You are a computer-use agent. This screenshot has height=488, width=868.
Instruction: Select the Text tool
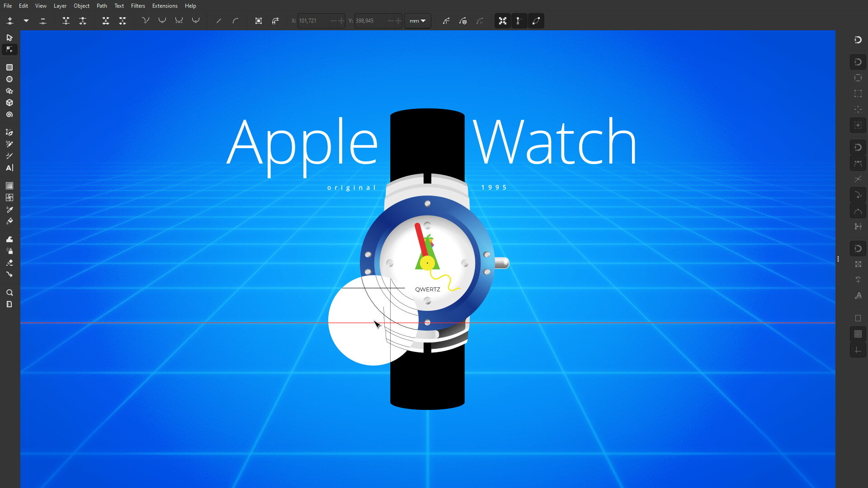pos(9,168)
